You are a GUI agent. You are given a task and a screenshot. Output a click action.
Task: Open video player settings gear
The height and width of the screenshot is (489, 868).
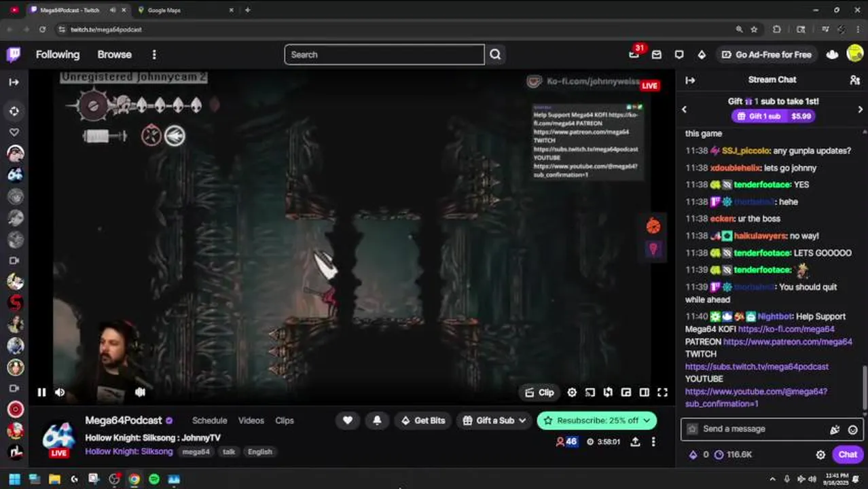[572, 393]
